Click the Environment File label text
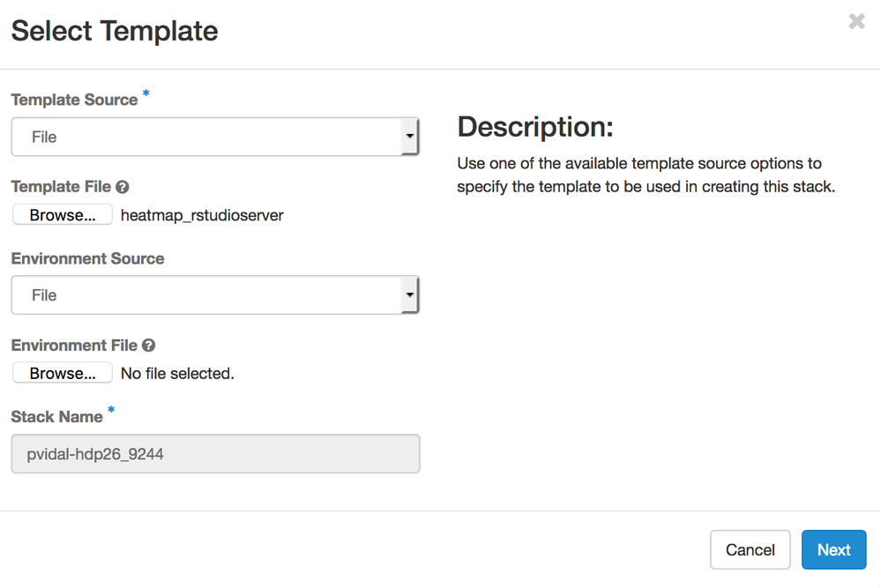 [x=74, y=346]
